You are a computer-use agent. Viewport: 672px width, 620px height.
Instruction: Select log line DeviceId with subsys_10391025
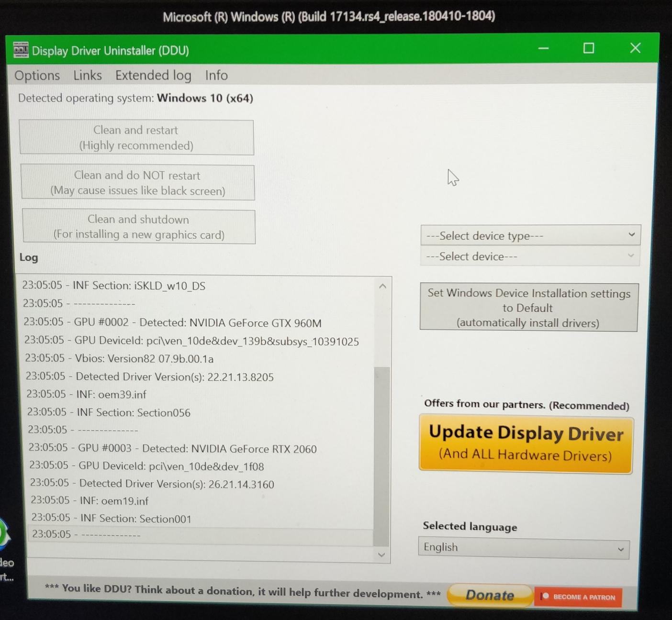coord(191,341)
